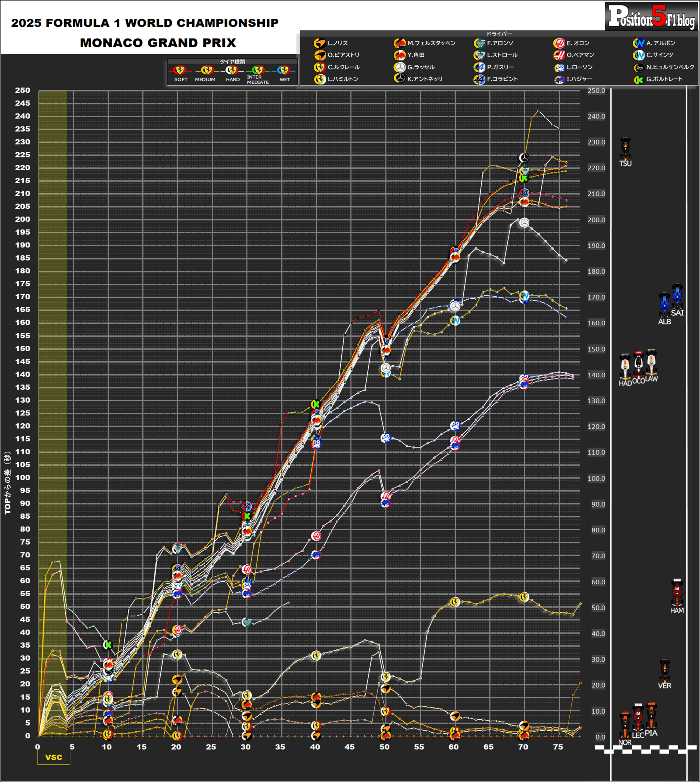The height and width of the screenshot is (782, 700).
Task: Click the INTERMEDIATE tyre legend icon
Action: [x=258, y=70]
